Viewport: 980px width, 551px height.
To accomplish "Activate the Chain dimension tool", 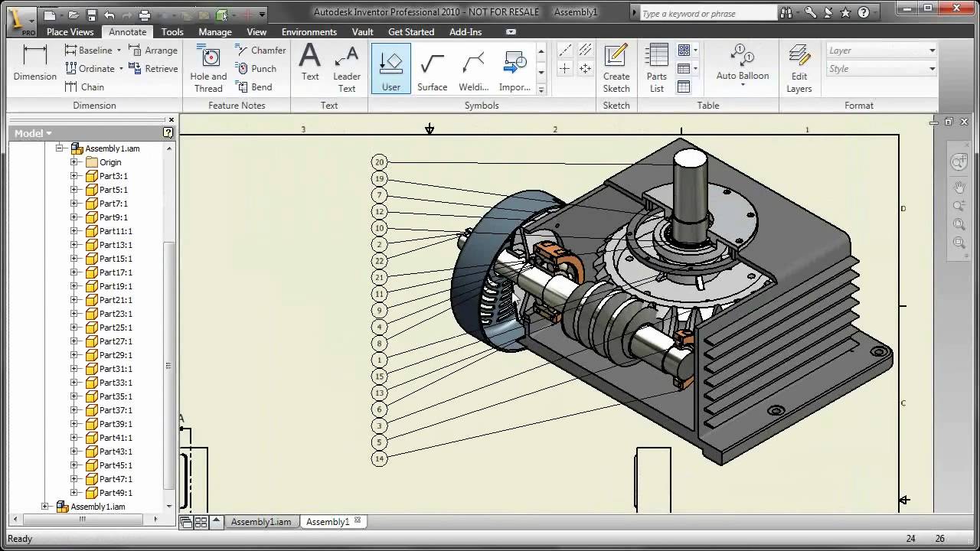I will [84, 87].
